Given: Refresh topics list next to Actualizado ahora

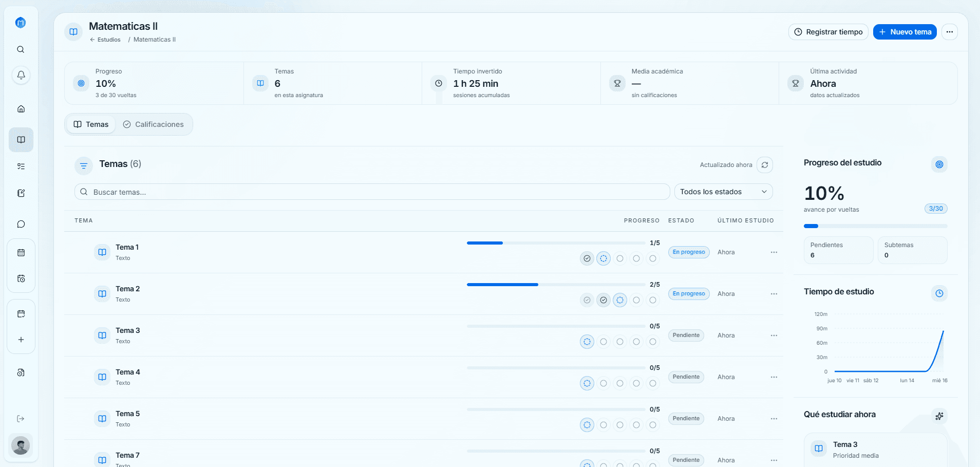Looking at the screenshot, I should pos(765,165).
